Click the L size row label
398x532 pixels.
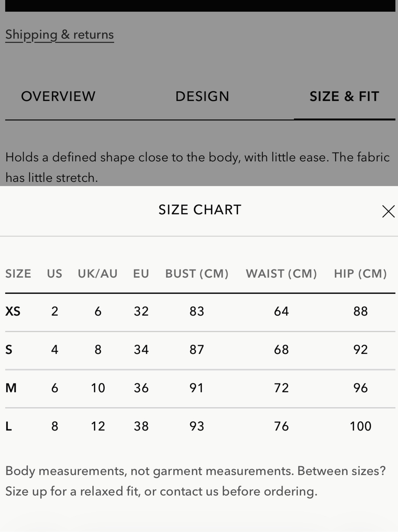(8, 426)
